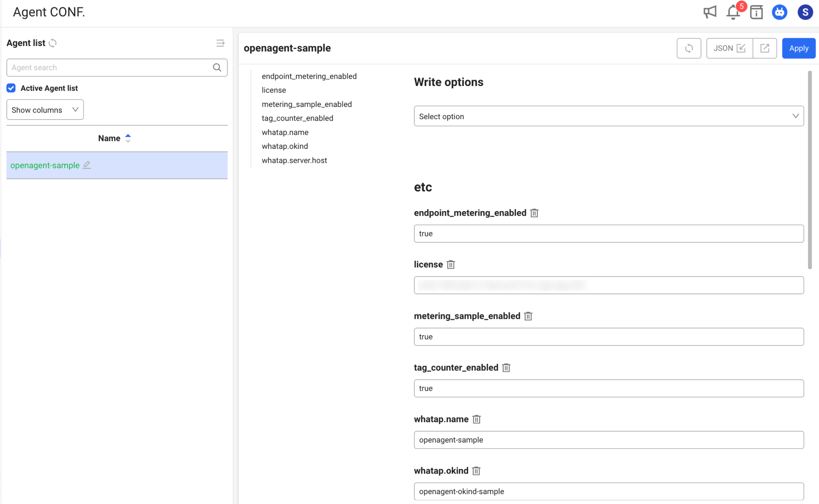Open the blue chatbot assistant icon

[x=779, y=12]
